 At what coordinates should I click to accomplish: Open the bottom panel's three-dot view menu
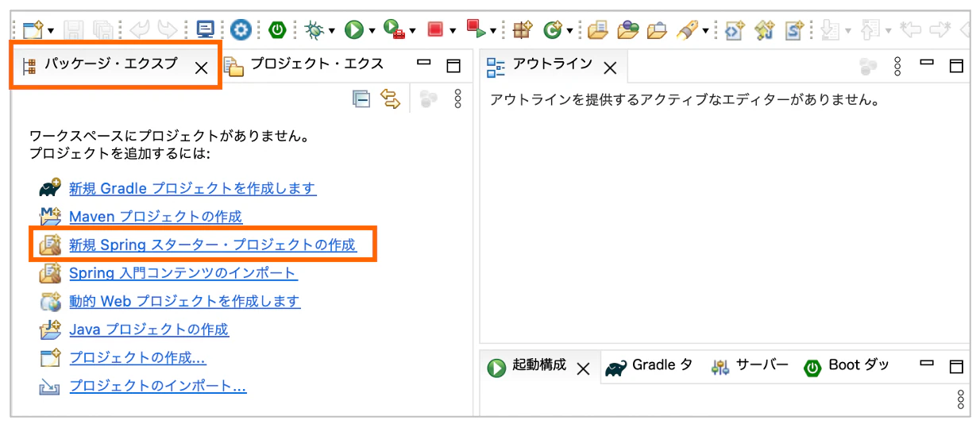tap(960, 399)
